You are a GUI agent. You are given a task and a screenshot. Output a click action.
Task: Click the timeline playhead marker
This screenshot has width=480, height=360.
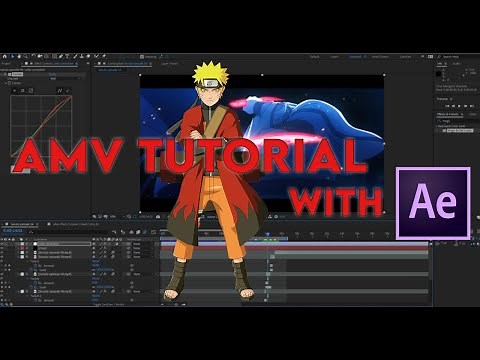267,234
